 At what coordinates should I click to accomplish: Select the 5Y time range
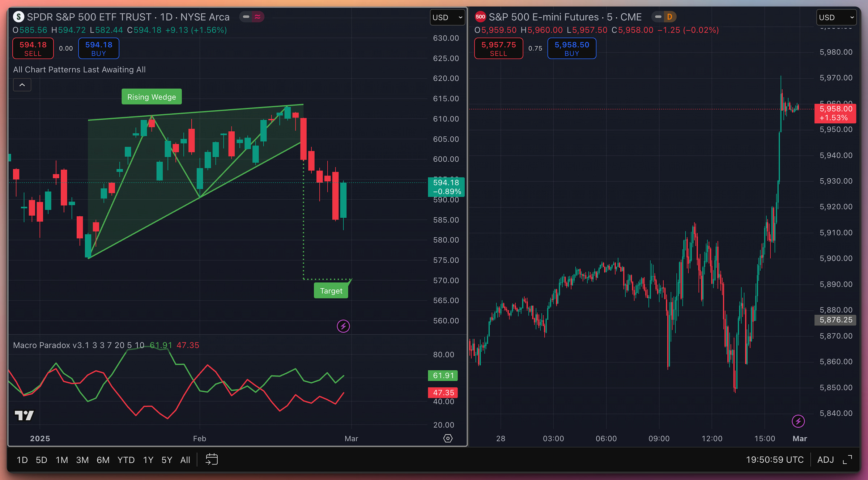(167, 460)
